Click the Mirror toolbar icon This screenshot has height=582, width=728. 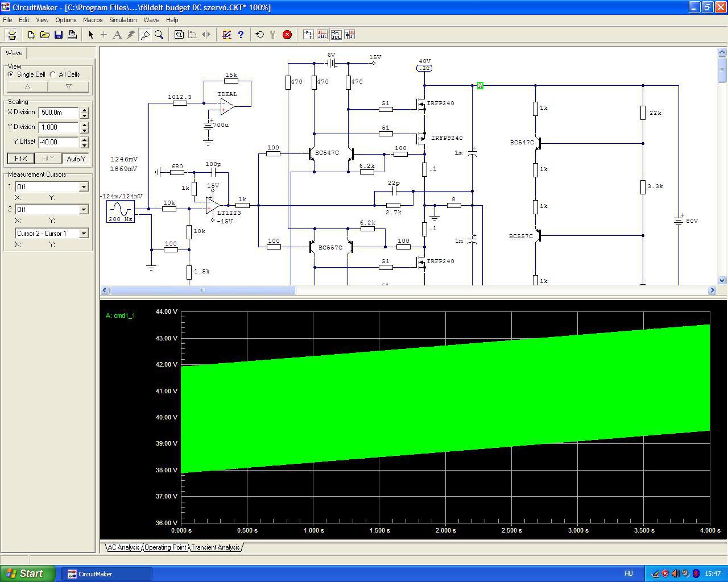tap(206, 35)
